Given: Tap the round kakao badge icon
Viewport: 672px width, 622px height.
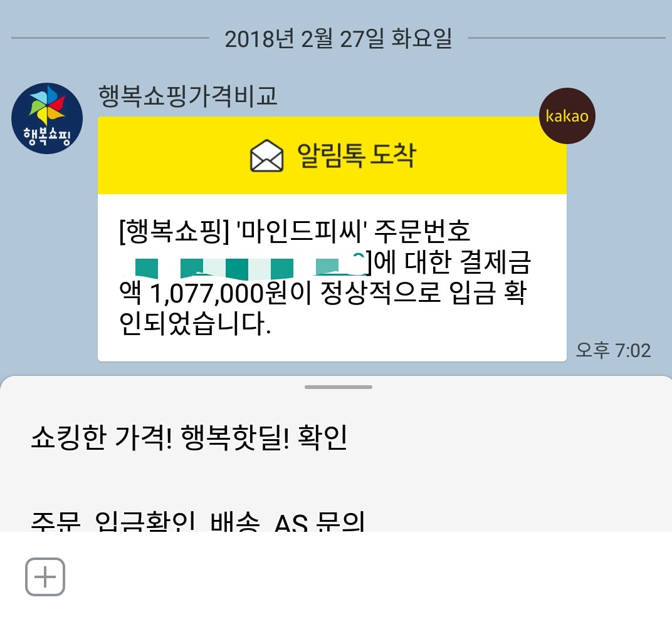Looking at the screenshot, I should point(567,116).
